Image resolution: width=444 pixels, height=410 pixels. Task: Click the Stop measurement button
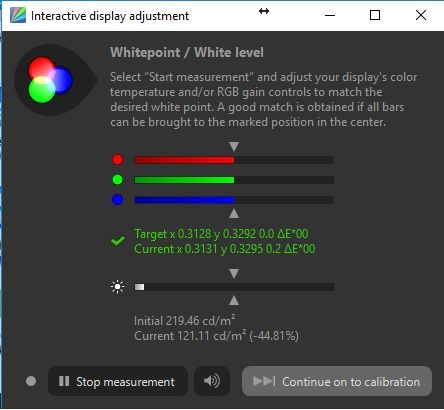coord(118,381)
